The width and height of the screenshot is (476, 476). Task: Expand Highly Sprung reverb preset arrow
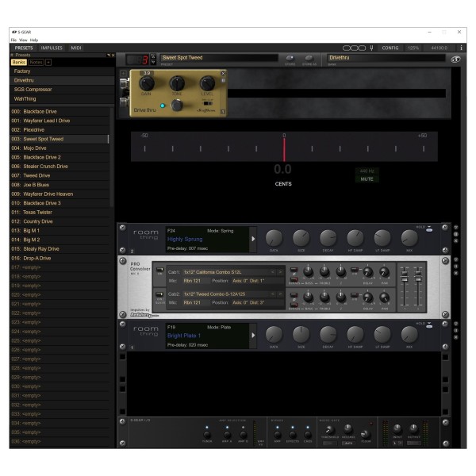point(253,239)
